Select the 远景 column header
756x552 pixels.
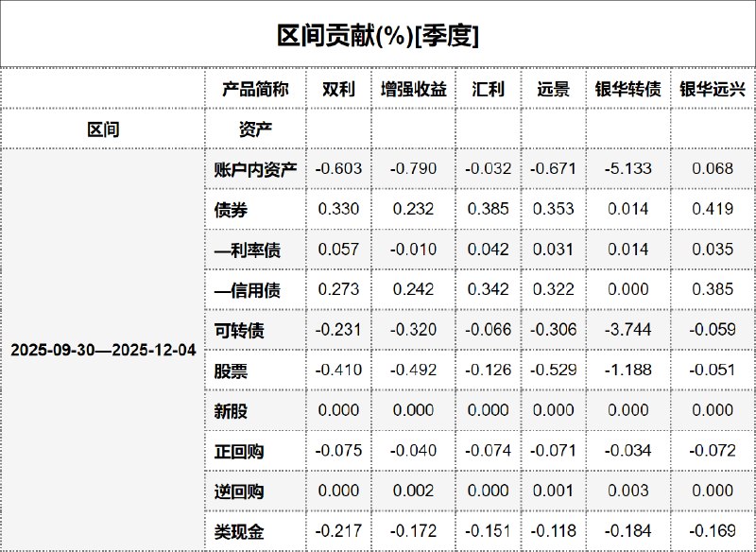(x=553, y=90)
